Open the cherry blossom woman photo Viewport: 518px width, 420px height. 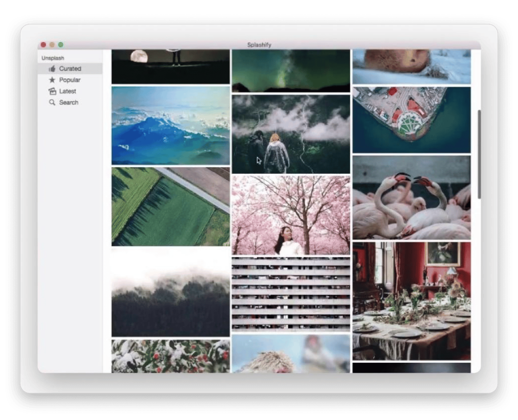click(291, 215)
